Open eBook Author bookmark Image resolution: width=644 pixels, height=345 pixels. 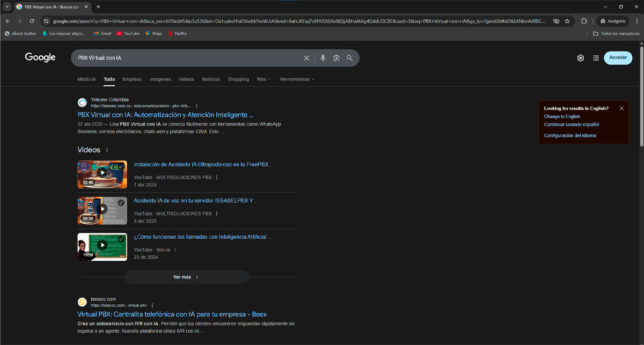point(20,33)
